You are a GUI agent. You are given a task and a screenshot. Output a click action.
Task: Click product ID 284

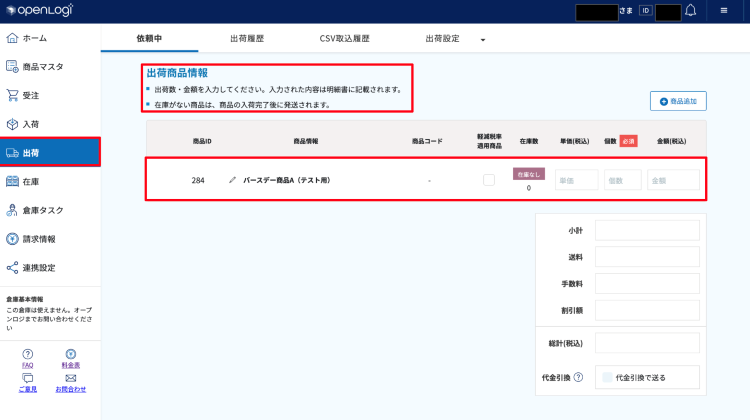pyautogui.click(x=198, y=180)
